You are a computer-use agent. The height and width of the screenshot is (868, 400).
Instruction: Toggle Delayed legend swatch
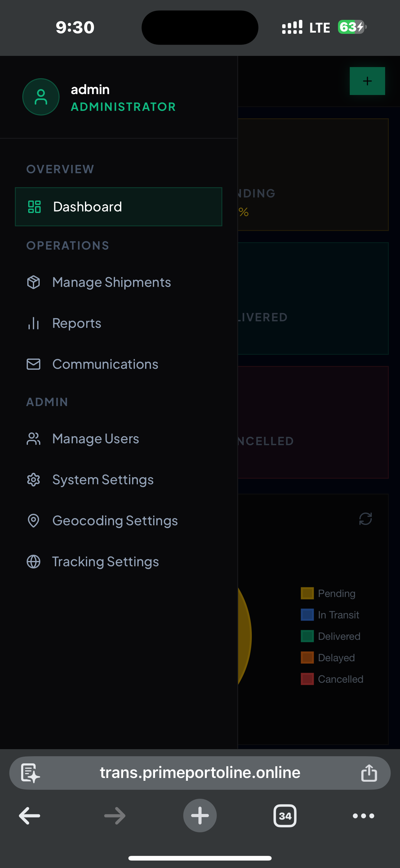pos(307,658)
